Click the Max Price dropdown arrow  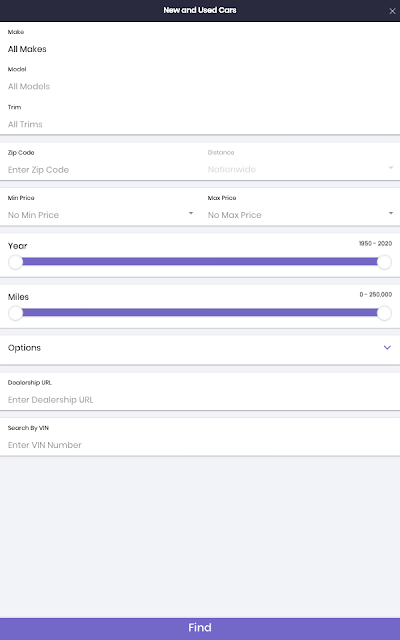tap(391, 213)
